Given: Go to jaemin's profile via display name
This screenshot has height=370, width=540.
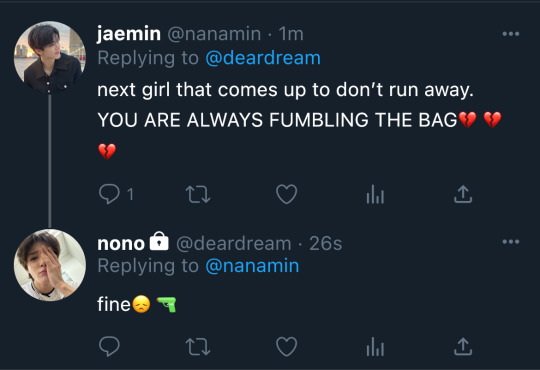Looking at the screenshot, I should click(129, 34).
